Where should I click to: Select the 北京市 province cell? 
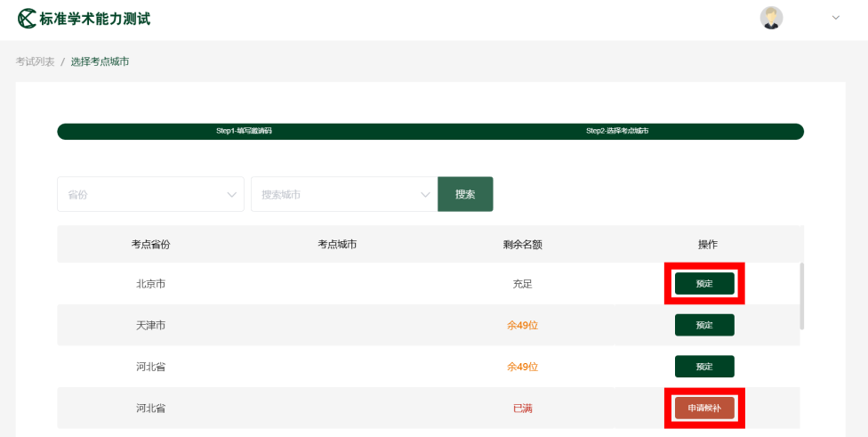pos(150,284)
